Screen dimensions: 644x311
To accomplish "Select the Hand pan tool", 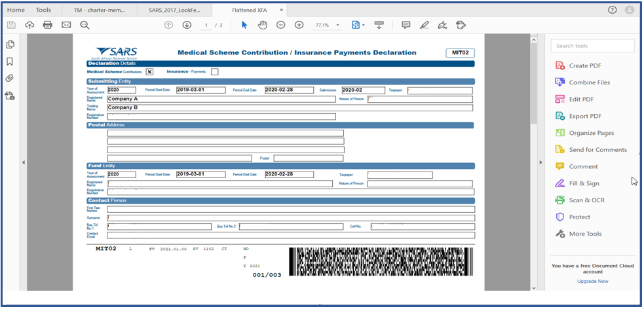I will point(262,25).
